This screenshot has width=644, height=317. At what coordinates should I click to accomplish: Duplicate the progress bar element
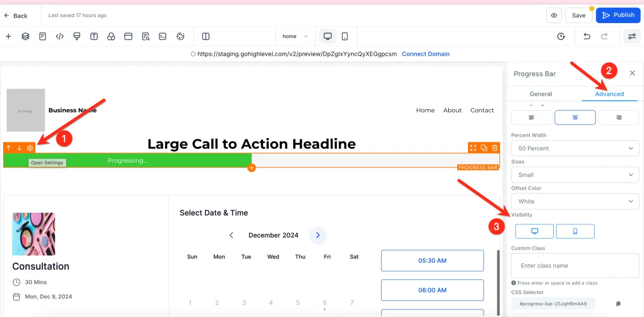pyautogui.click(x=484, y=148)
